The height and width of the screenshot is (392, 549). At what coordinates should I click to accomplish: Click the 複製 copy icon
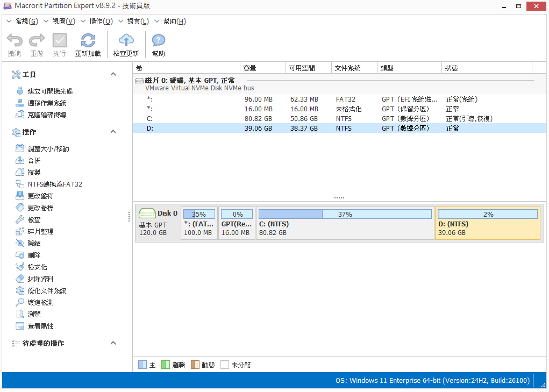coord(20,172)
